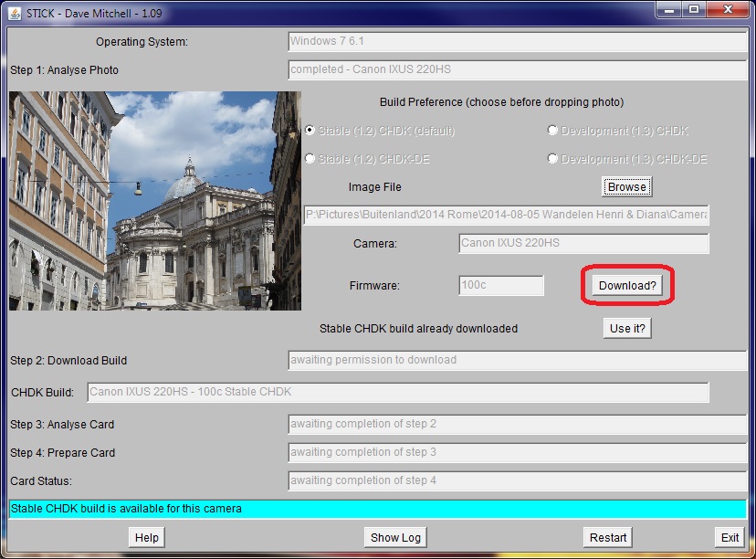Choose Stable (1.2) CHDK-DE radio option
Image resolution: width=756 pixels, height=559 pixels.
tap(310, 159)
